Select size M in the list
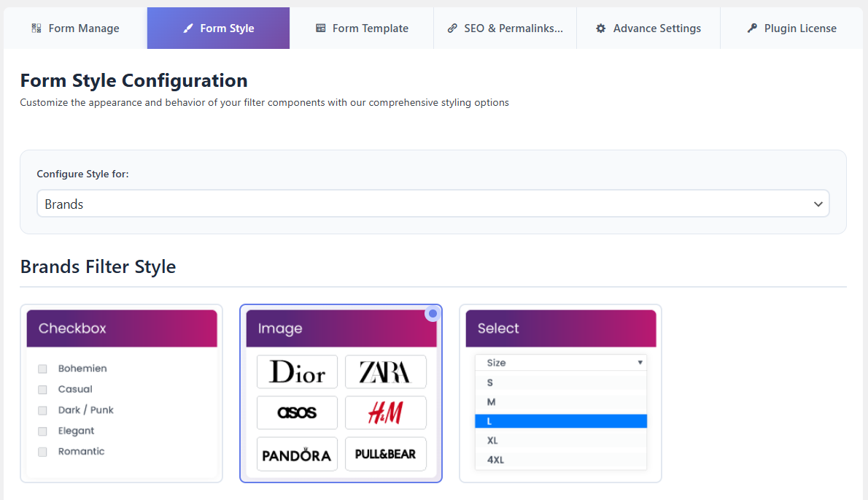 561,402
